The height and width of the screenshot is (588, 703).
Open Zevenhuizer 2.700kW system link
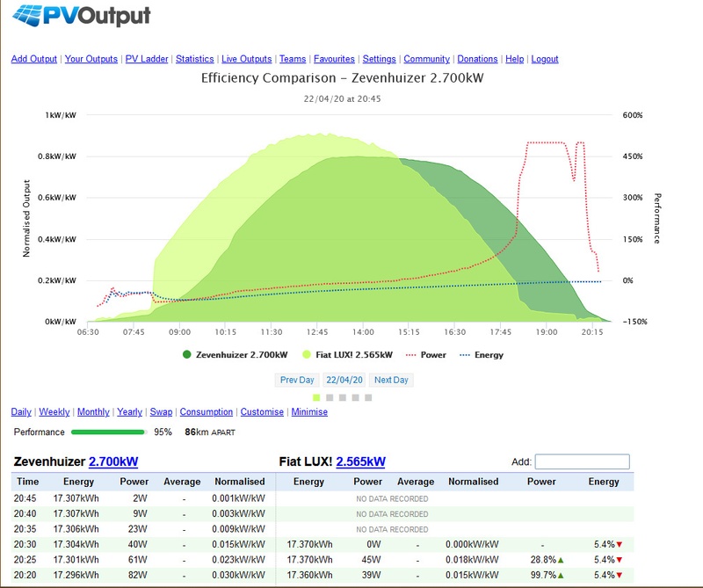coord(113,461)
